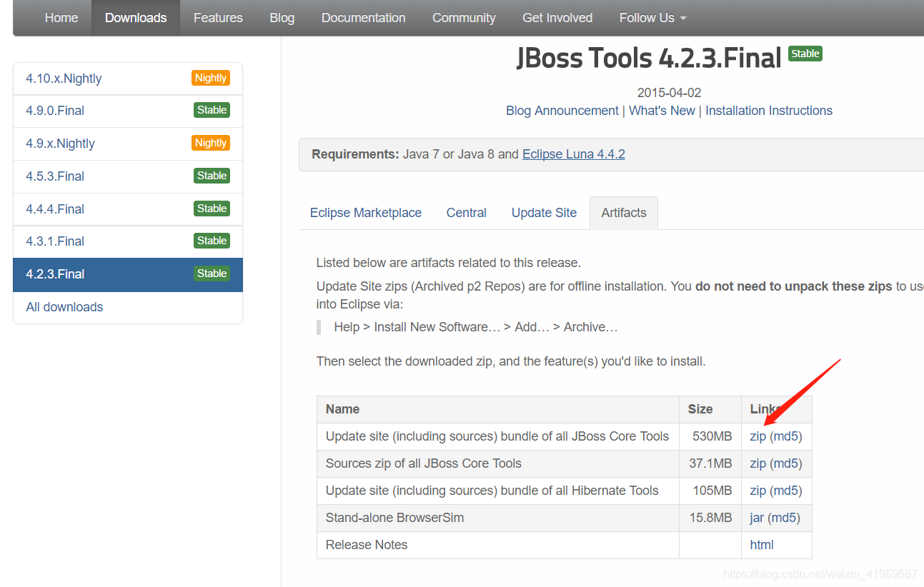Open the What's New link

pyautogui.click(x=662, y=111)
